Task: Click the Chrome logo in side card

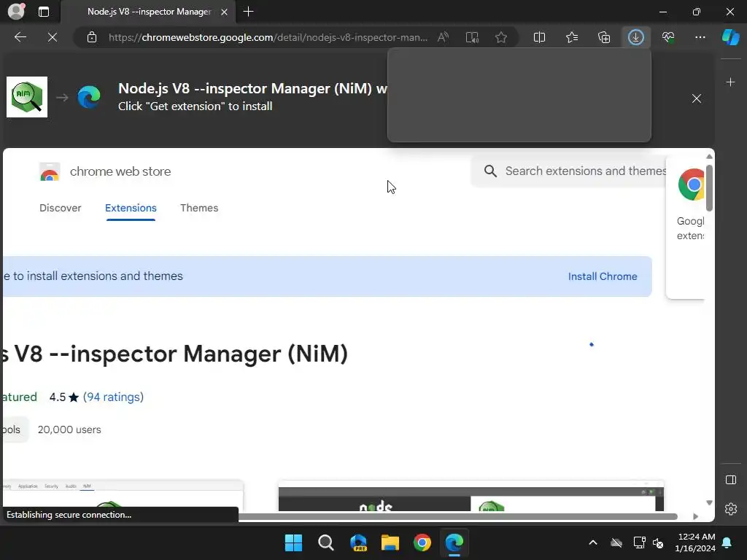Action: pyautogui.click(x=692, y=184)
